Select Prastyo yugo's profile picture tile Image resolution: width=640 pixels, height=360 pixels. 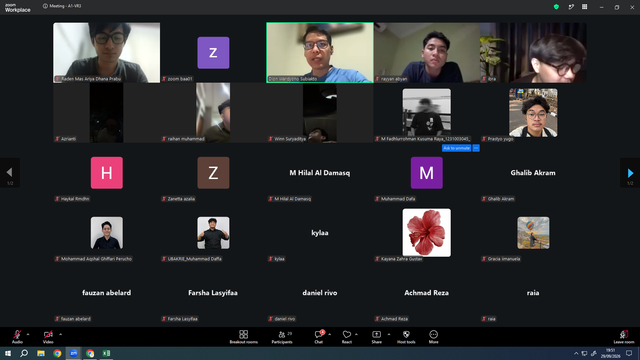click(533, 113)
